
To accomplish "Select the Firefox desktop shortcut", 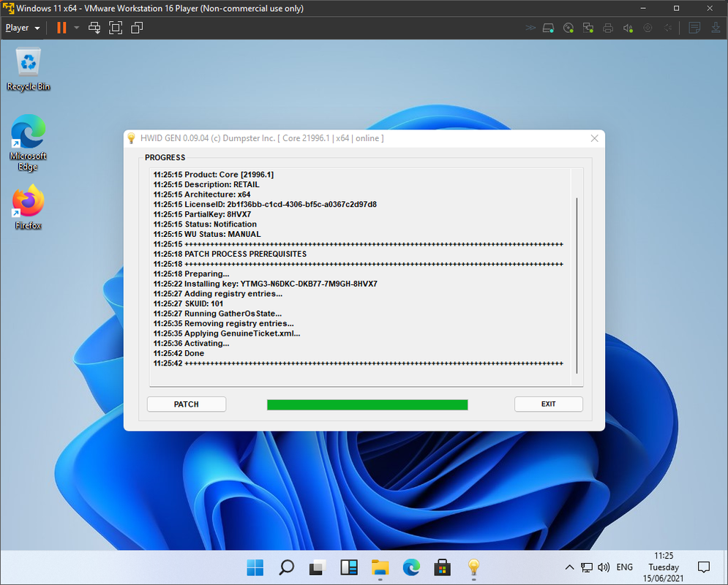I will point(29,207).
